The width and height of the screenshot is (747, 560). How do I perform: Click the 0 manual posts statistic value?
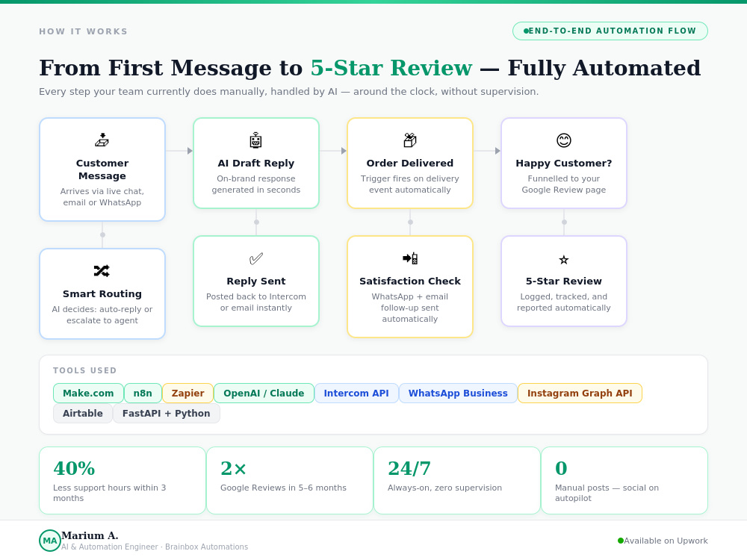[561, 469]
